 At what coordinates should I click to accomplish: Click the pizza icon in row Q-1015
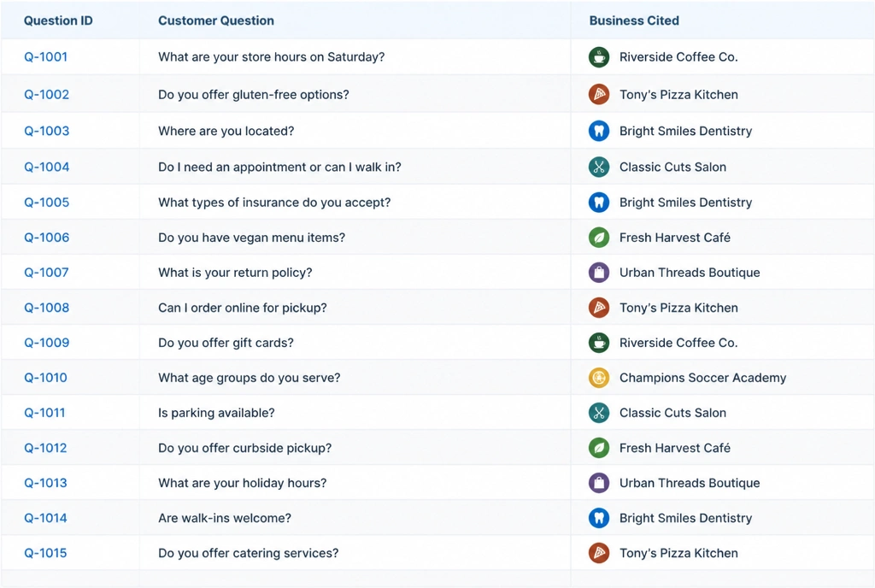(599, 553)
